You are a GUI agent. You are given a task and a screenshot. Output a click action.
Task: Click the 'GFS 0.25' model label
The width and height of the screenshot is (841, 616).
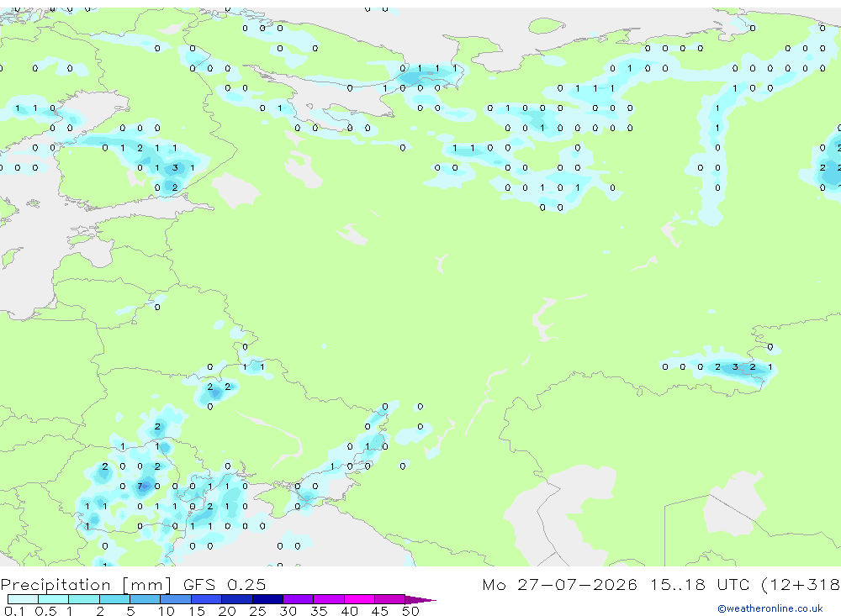click(225, 584)
